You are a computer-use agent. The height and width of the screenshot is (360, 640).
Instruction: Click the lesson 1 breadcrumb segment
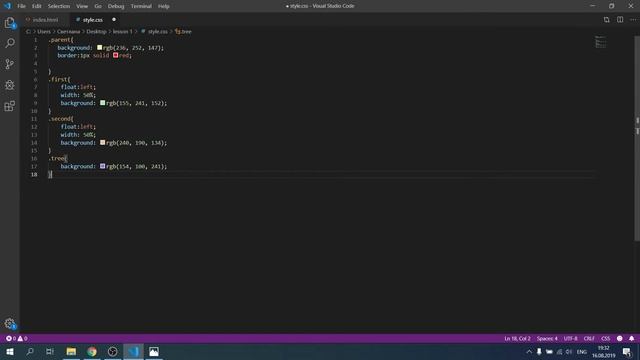click(x=122, y=31)
